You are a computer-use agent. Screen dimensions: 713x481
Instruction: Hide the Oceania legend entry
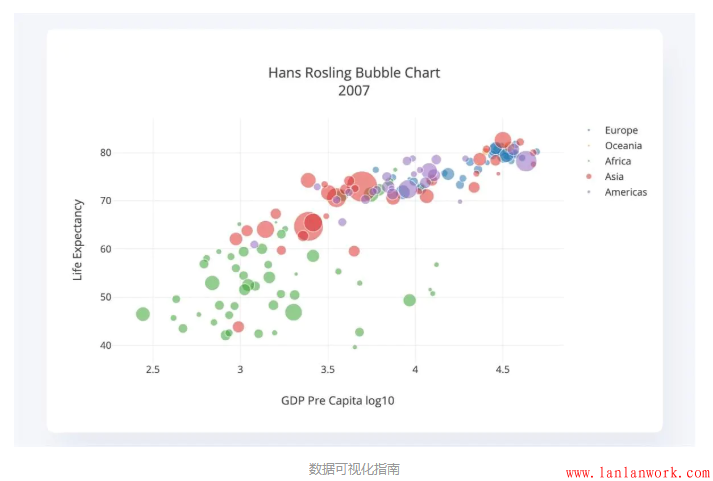[x=623, y=146]
